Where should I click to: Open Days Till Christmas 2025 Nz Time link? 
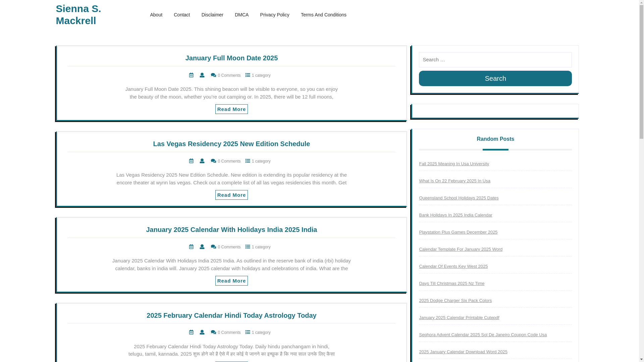[x=451, y=284]
